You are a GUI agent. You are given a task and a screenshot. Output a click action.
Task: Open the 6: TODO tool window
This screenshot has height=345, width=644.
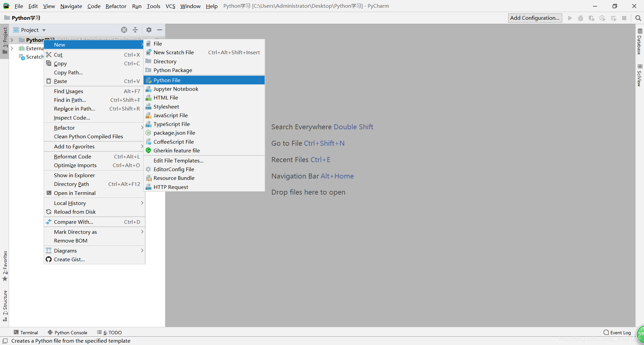[109, 332]
